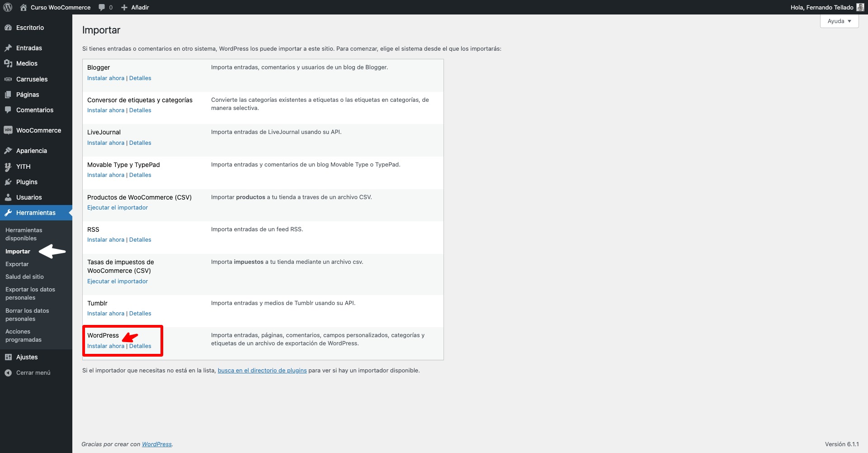Click the Comentarios speech bubble icon

tap(8, 110)
